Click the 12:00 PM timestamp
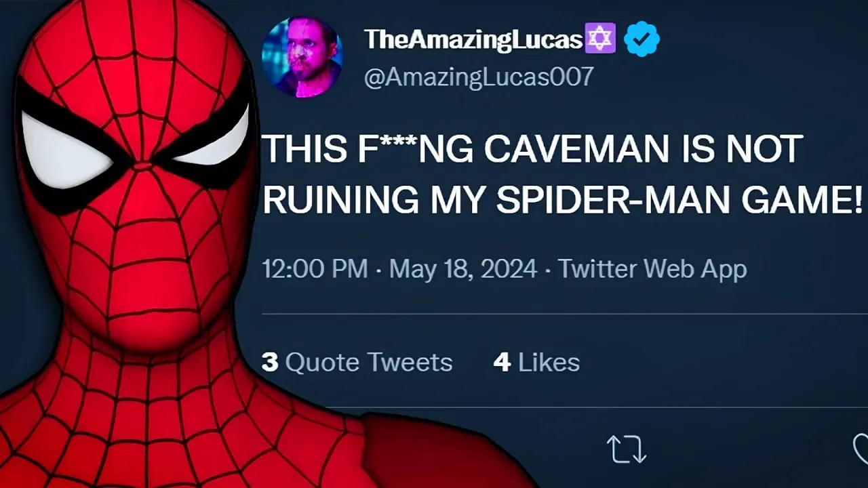868x488 pixels. tap(315, 269)
